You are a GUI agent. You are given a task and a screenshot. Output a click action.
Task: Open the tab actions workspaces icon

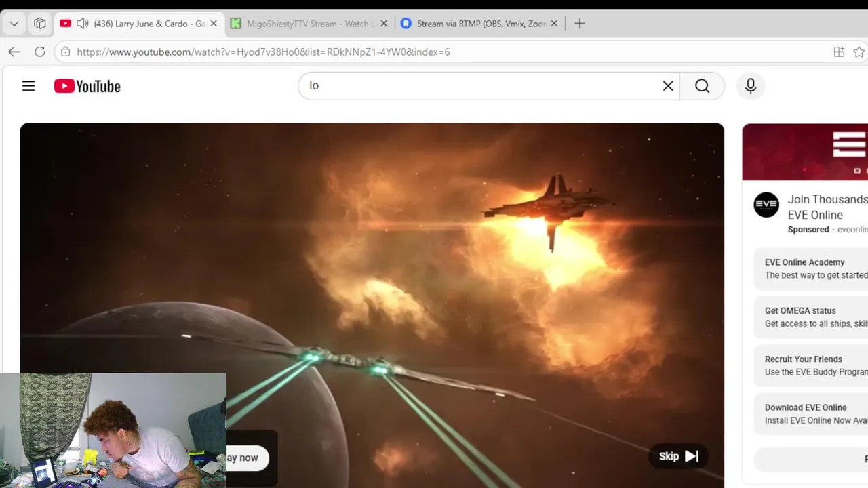[40, 24]
